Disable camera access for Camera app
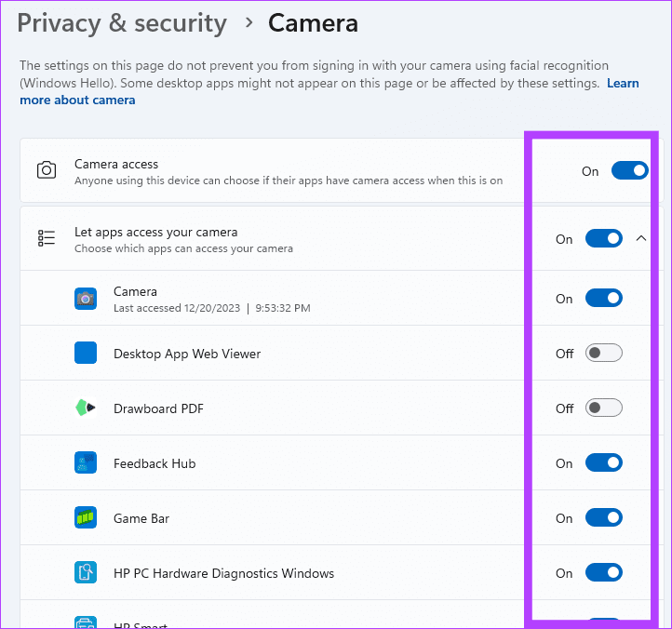 [603, 298]
